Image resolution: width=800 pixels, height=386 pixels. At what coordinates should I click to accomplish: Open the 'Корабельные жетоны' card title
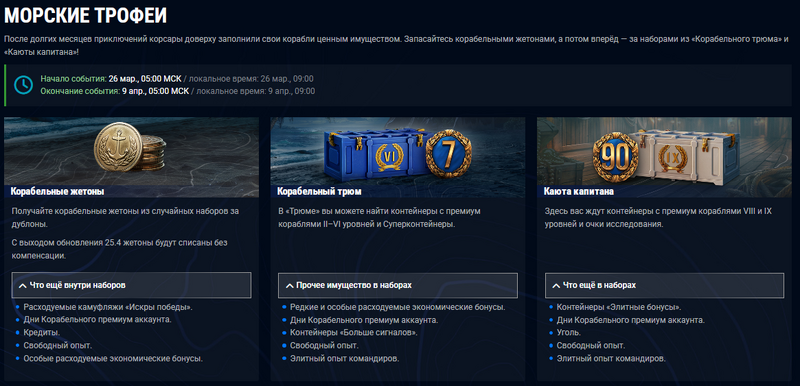(x=58, y=192)
